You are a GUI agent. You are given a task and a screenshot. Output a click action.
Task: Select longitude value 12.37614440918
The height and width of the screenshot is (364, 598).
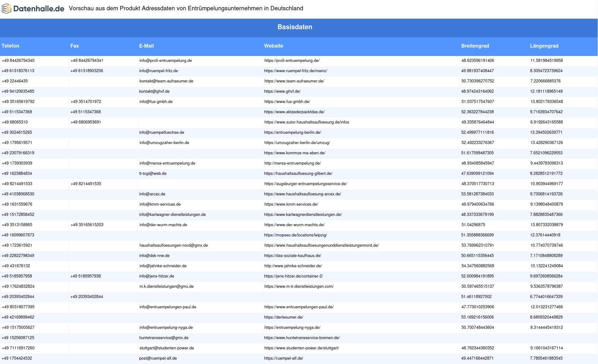545,235
